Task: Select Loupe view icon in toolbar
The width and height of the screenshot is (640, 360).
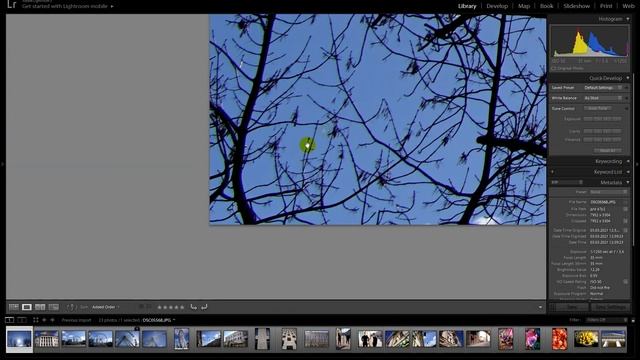Action: pos(27,307)
